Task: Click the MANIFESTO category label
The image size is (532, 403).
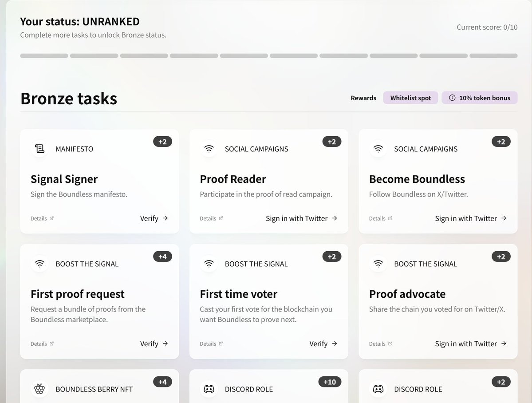Action: [x=74, y=149]
